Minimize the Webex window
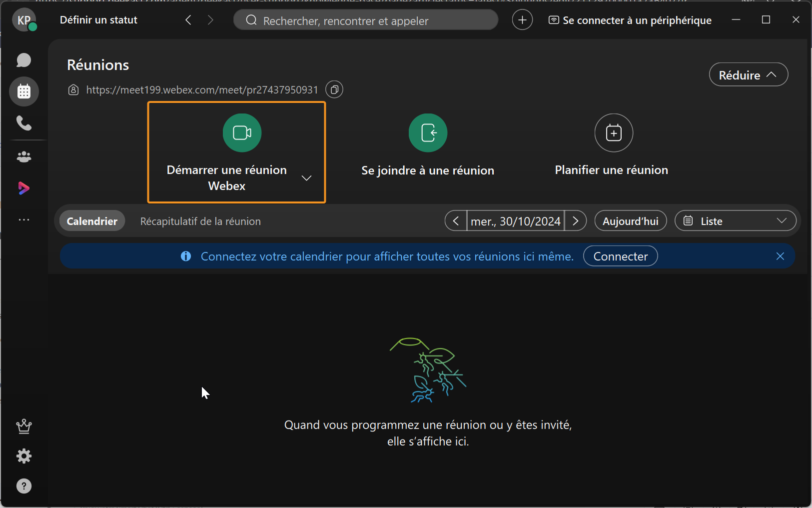The width and height of the screenshot is (812, 508). (x=736, y=19)
